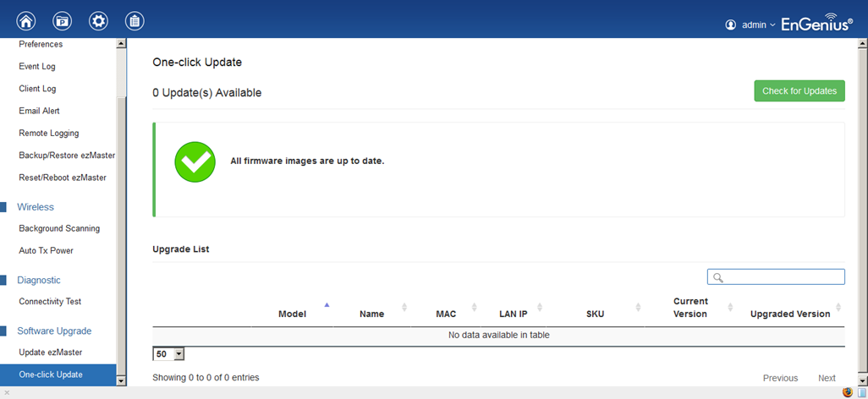Open Connectivity Test page
The height and width of the screenshot is (399, 868).
[50, 301]
